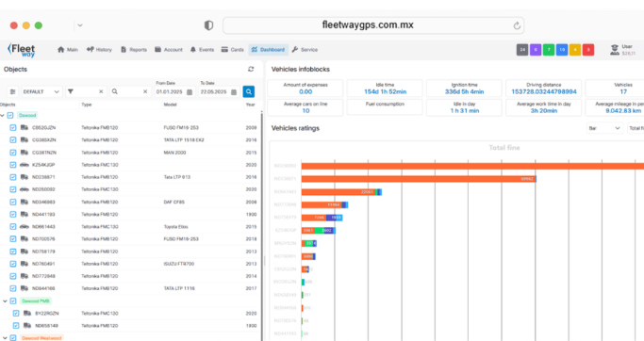This screenshot has height=341, width=644.
Task: Click the Idle time infoblock
Action: click(385, 89)
